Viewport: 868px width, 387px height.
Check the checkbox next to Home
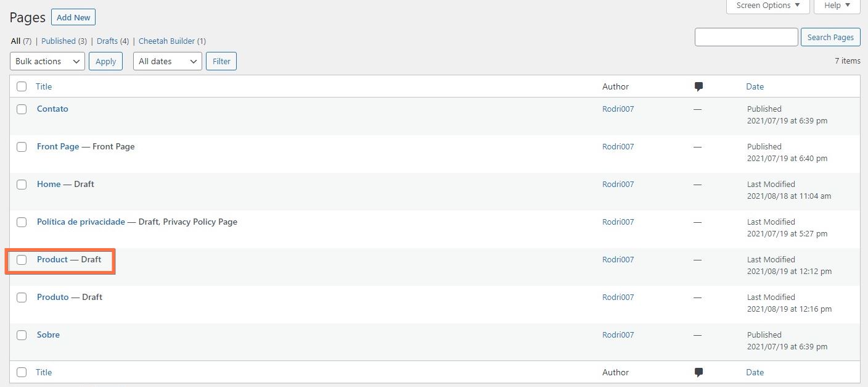click(x=22, y=184)
